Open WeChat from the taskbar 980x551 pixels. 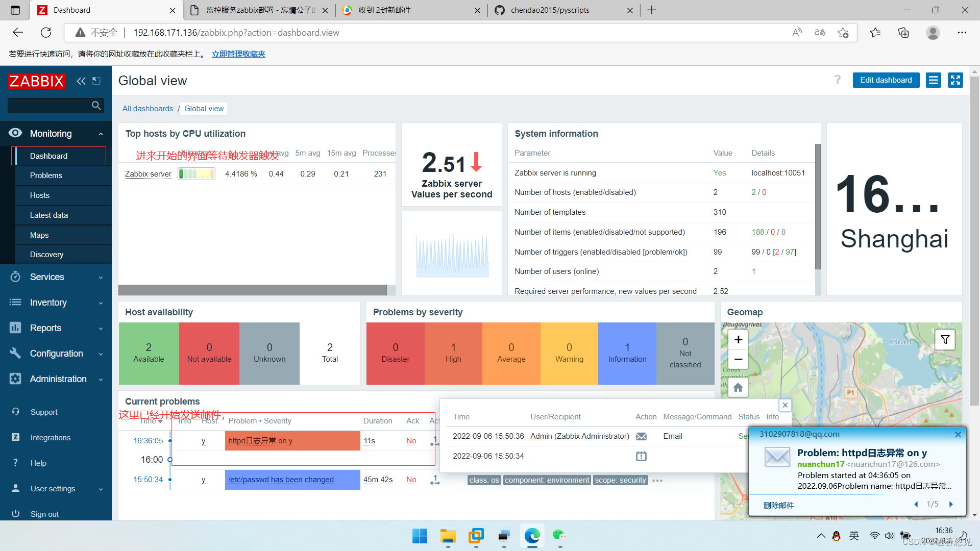tap(560, 536)
